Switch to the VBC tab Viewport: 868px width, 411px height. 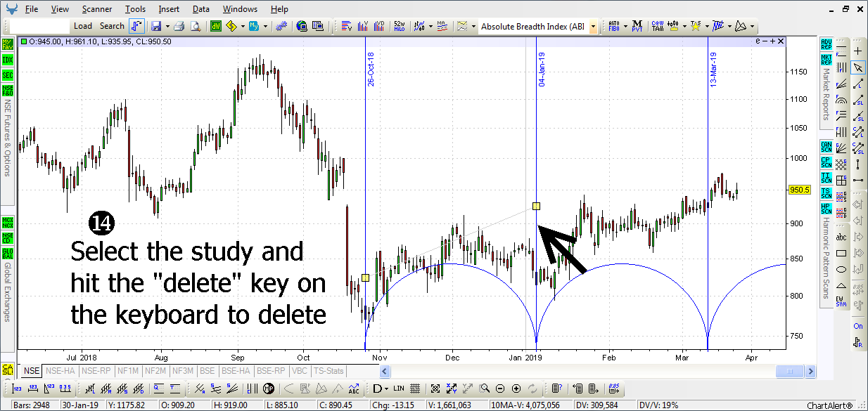pos(300,371)
